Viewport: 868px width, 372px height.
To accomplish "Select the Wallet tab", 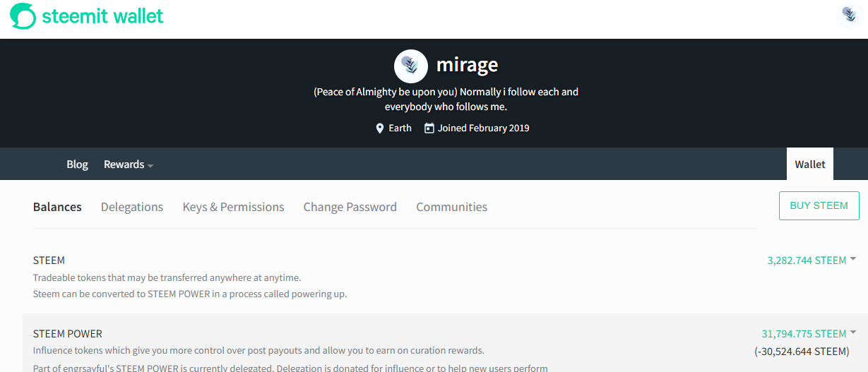I will coord(810,164).
